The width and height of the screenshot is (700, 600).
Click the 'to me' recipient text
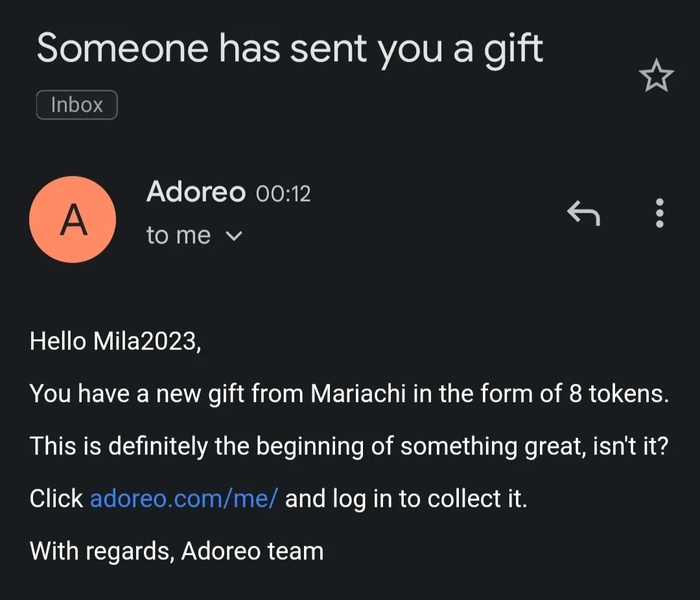point(179,236)
